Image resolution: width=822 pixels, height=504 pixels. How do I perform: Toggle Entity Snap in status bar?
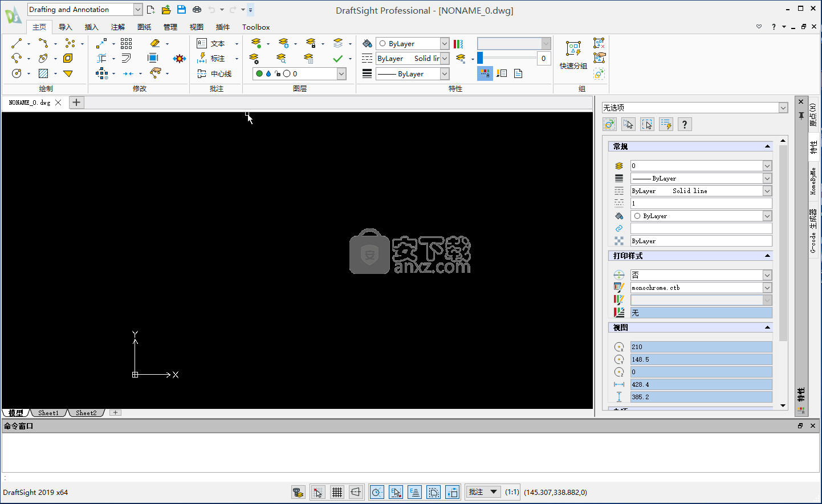396,492
